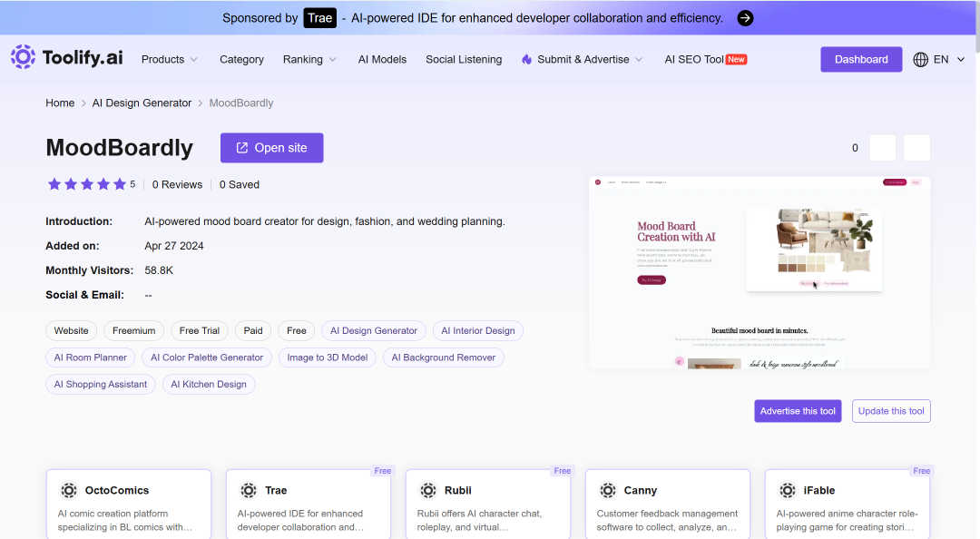Viewport: 980px width, 539px height.
Task: Open AI Room Planner tag
Action: pos(91,358)
